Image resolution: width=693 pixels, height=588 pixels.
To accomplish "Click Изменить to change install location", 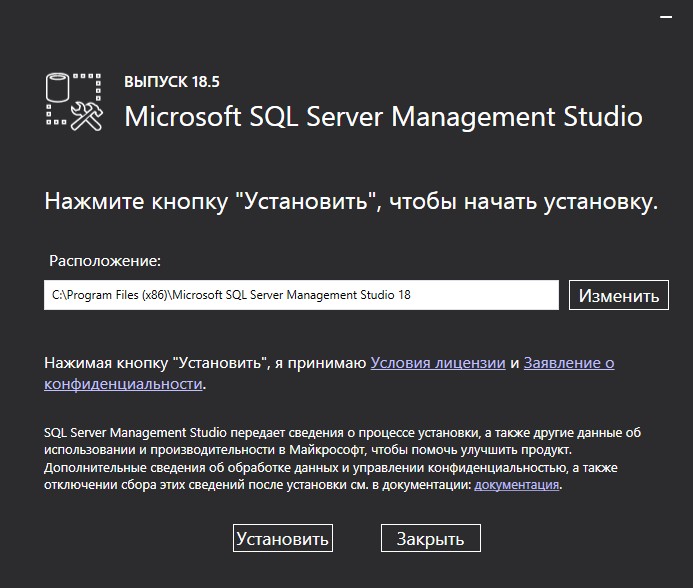I will (x=619, y=295).
